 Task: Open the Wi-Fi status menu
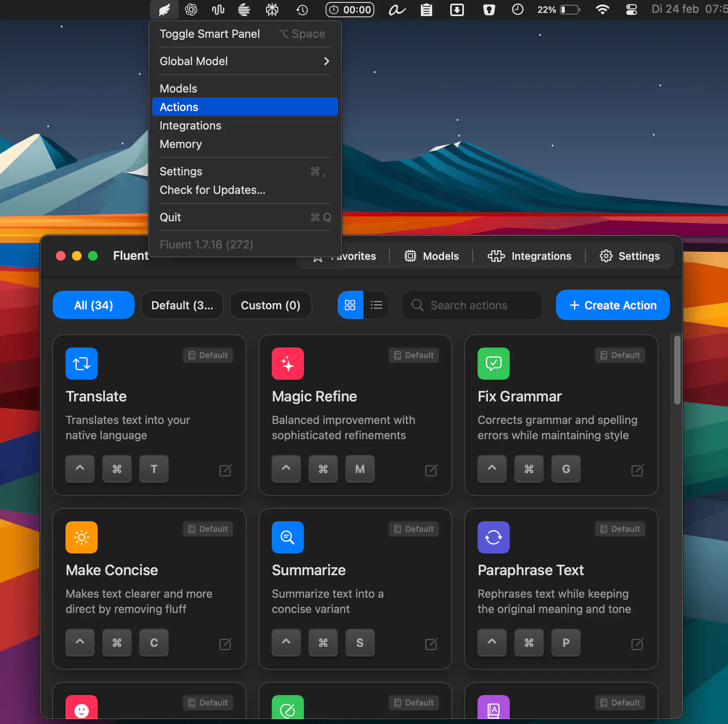click(602, 10)
